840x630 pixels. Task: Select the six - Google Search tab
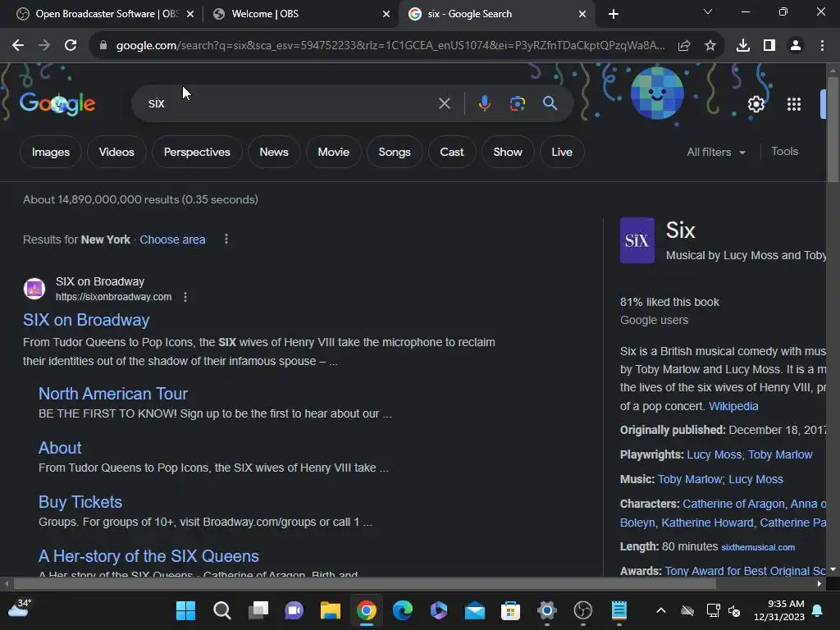[x=495, y=14]
